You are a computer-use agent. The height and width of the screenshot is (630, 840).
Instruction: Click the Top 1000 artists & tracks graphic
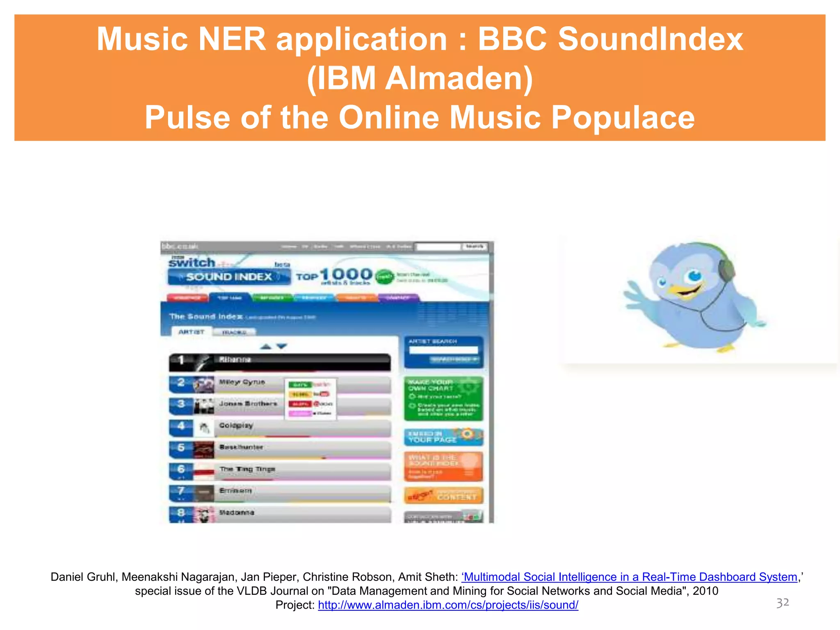coord(334,276)
